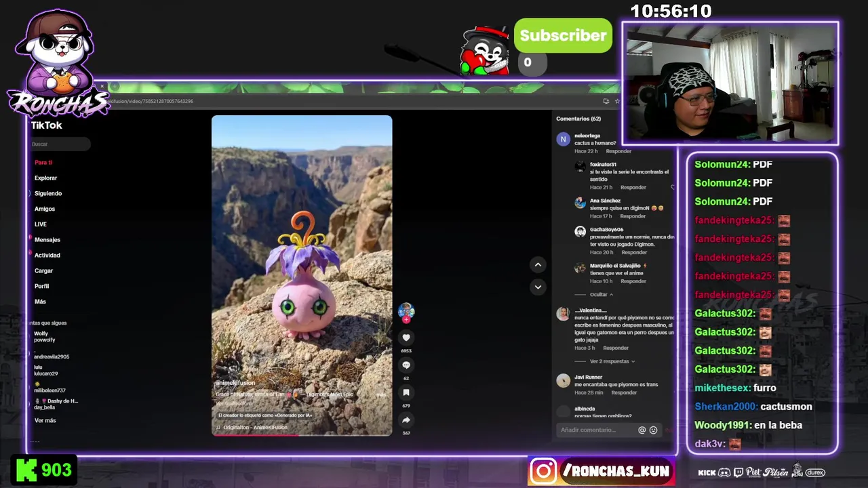Viewport: 868px width, 488px height.
Task: Click Woody1991's 'en la beba' chat message
Action: (x=748, y=425)
